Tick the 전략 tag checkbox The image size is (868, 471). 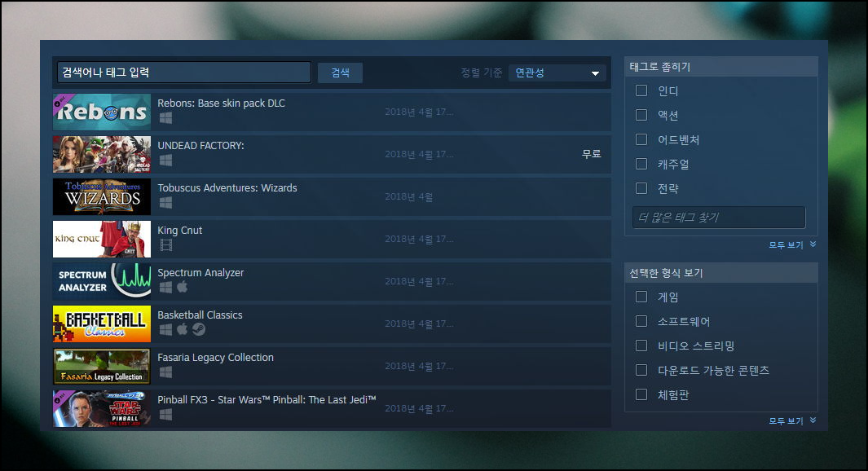pos(641,188)
